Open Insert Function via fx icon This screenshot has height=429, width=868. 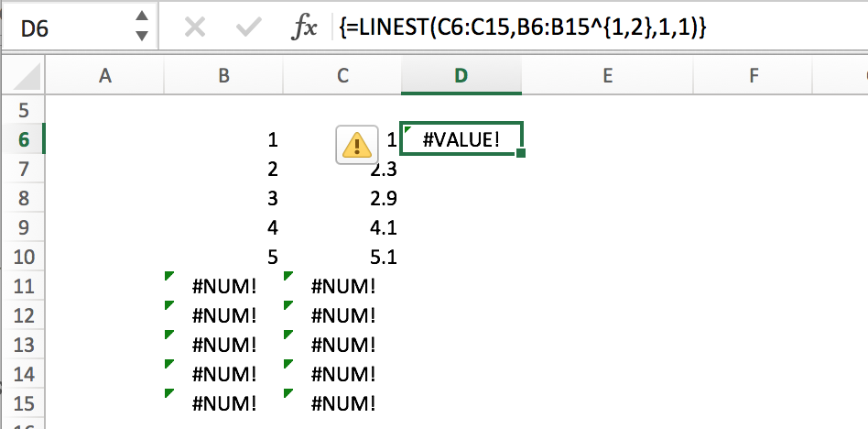[303, 27]
